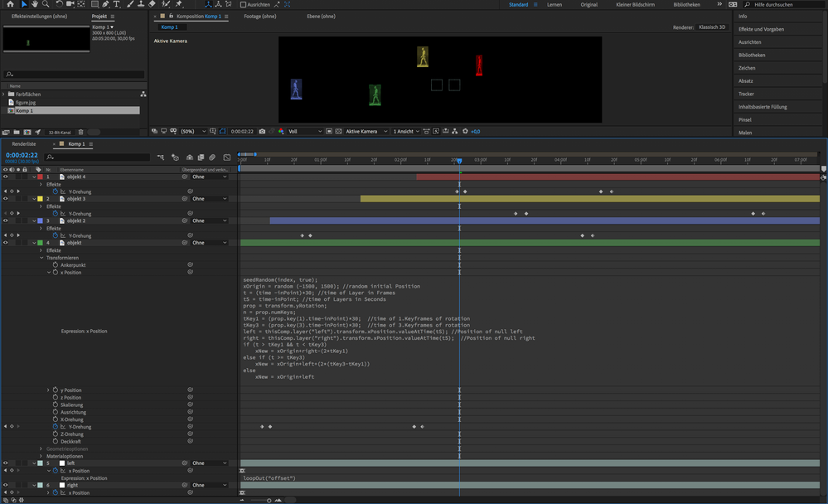The height and width of the screenshot is (504, 828).
Task: Open the Inhaltsbasierte Füllung panel
Action: [x=763, y=107]
